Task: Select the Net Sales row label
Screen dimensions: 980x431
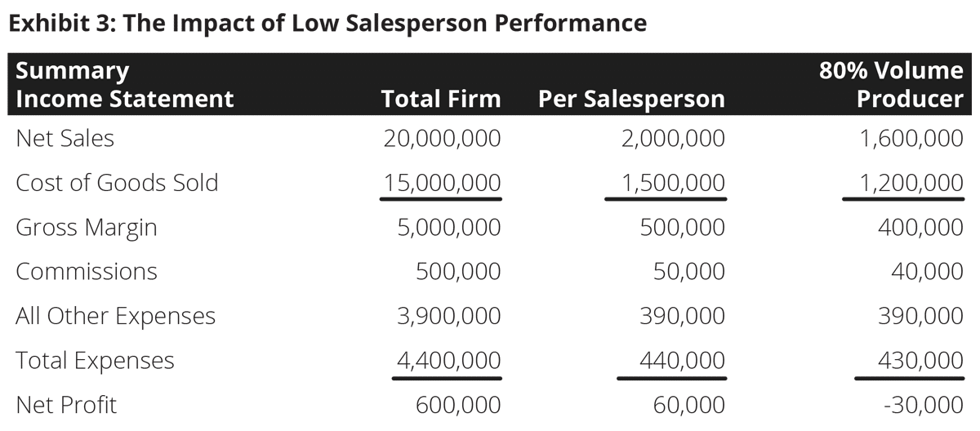Action: tap(65, 138)
